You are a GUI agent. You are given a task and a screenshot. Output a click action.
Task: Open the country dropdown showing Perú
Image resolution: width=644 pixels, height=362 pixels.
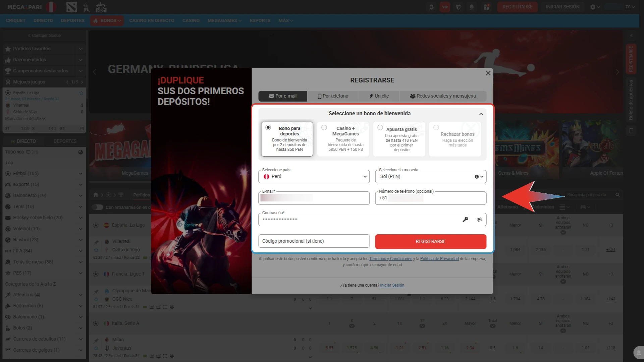314,177
